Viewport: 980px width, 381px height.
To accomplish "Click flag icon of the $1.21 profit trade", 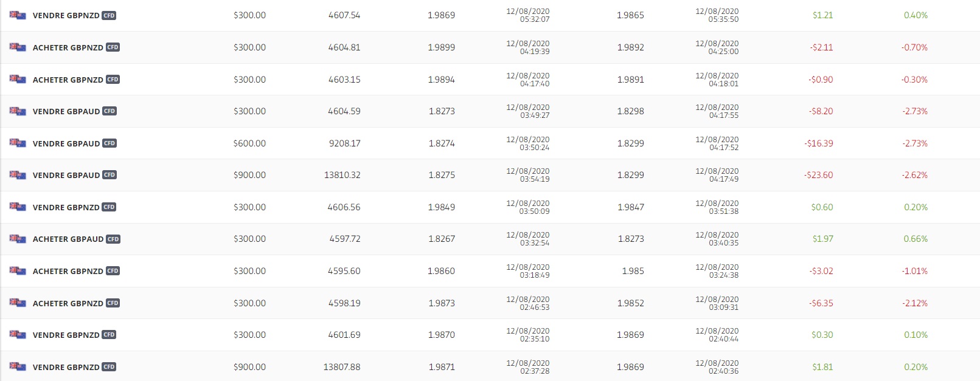I will click(18, 15).
